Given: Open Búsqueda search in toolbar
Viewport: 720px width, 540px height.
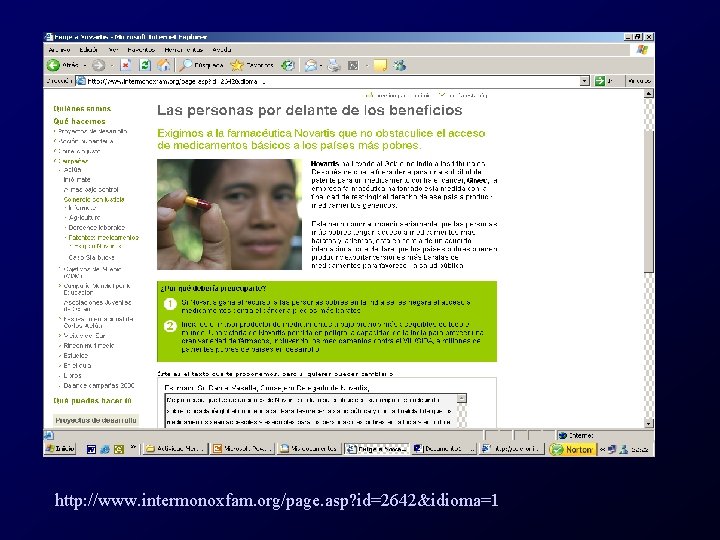Looking at the screenshot, I should (x=202, y=66).
